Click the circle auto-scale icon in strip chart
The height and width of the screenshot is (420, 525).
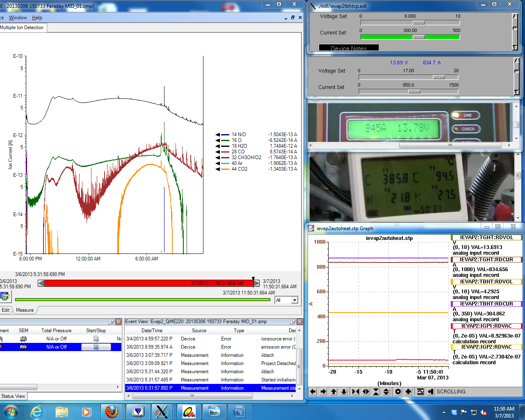point(398,392)
